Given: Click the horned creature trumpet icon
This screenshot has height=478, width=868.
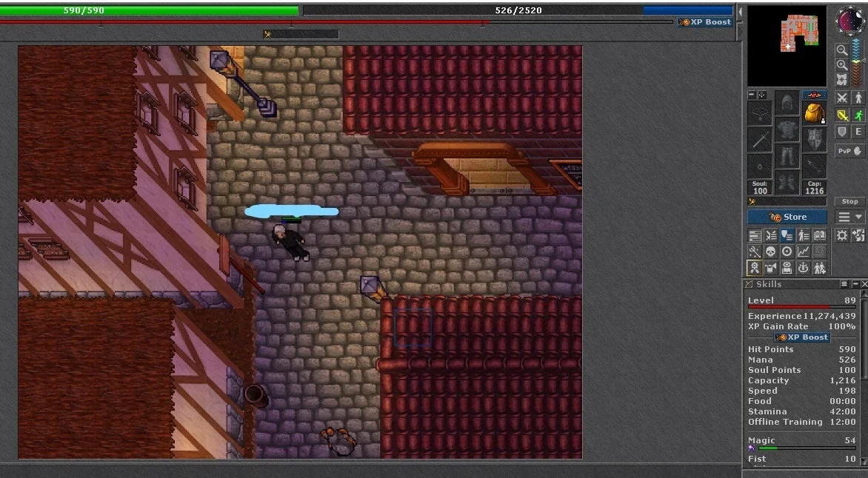Looking at the screenshot, I should (770, 268).
